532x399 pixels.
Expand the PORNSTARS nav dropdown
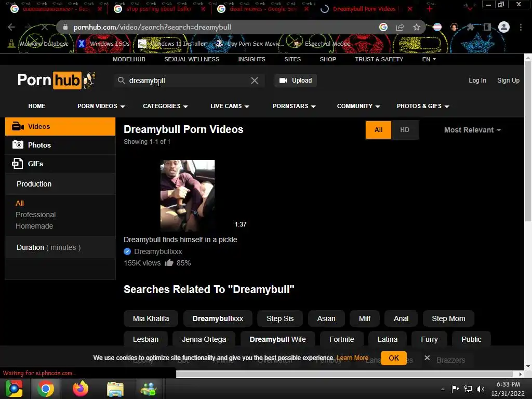tap(294, 106)
